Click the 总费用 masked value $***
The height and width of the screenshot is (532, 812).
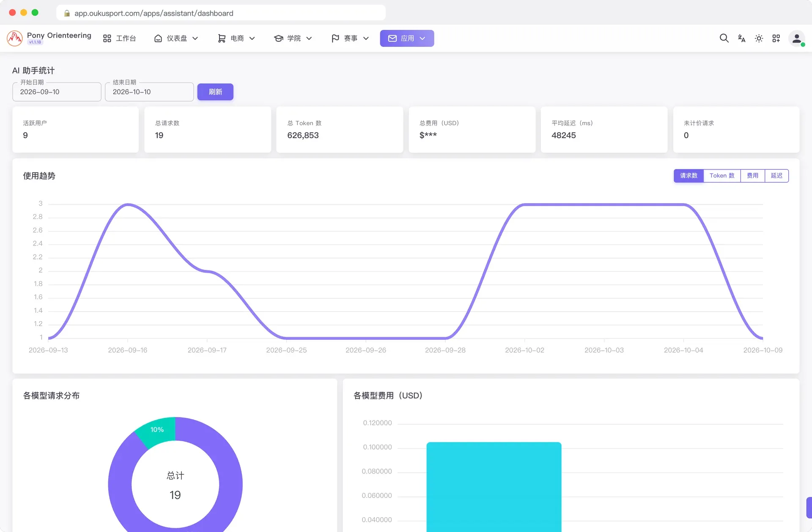click(x=428, y=135)
